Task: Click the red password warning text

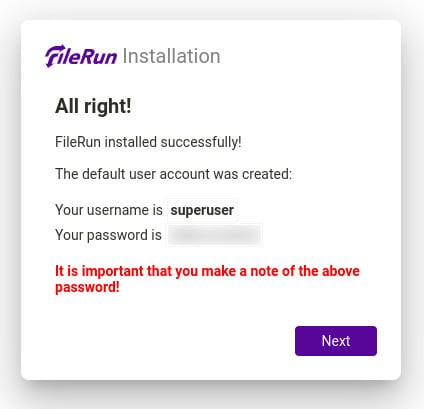Action: click(207, 279)
